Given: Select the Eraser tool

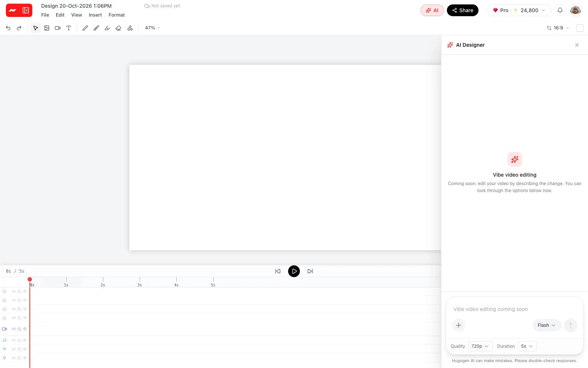Looking at the screenshot, I should (118, 28).
